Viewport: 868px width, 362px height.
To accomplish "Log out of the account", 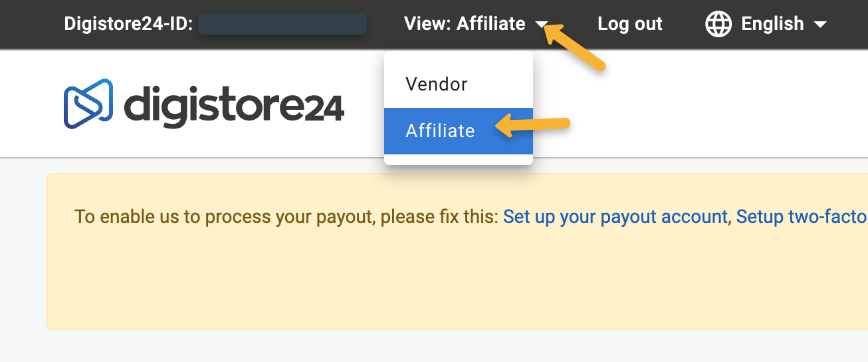I will (630, 24).
